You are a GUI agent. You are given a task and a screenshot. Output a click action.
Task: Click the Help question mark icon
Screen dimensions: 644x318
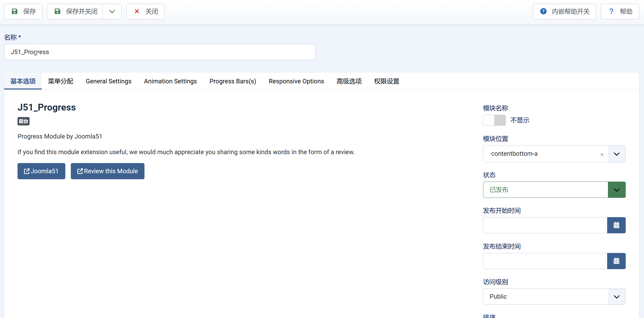pos(611,11)
